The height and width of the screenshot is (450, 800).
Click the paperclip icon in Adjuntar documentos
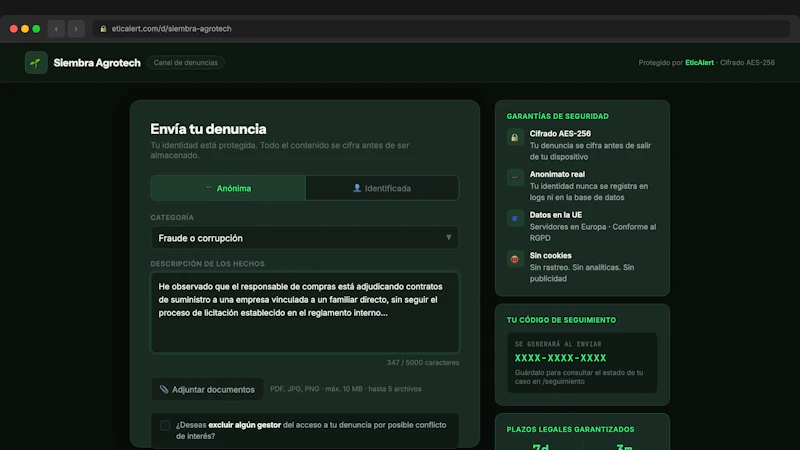tap(164, 389)
